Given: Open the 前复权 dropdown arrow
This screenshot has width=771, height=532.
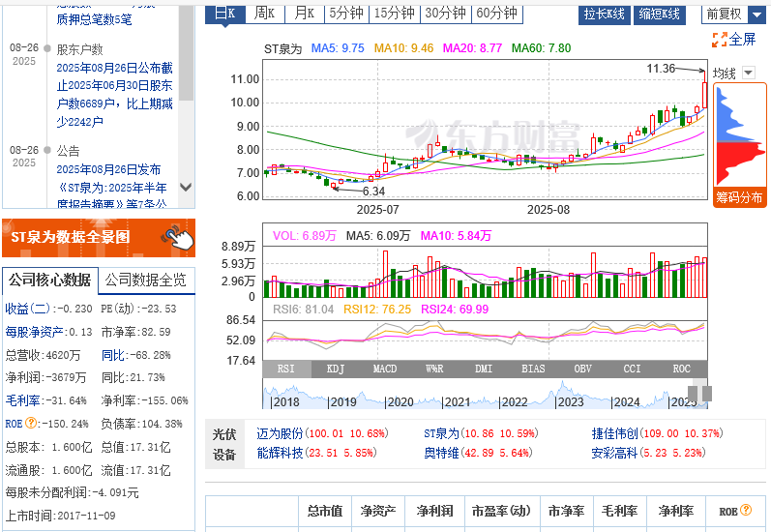Looking at the screenshot, I should coord(756,15).
